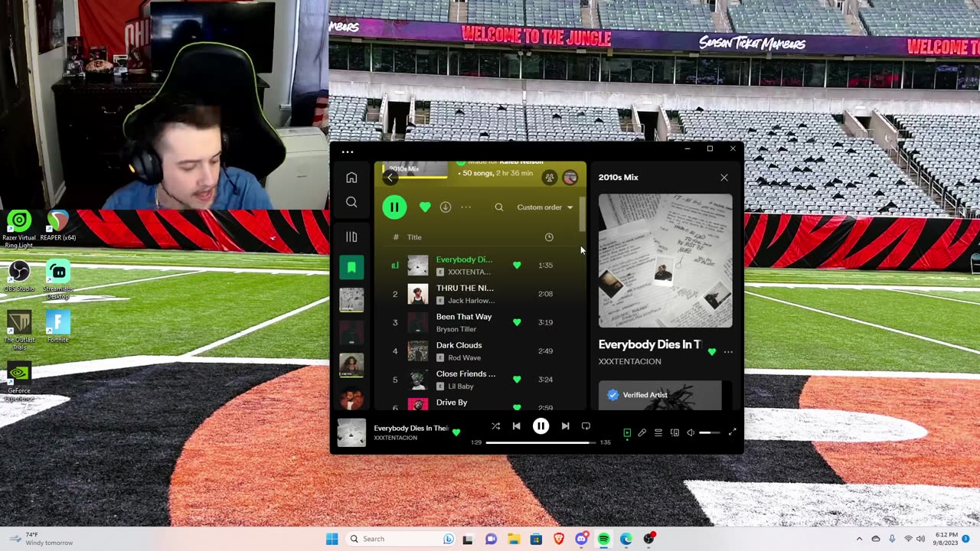Image resolution: width=980 pixels, height=551 pixels.
Task: Remove like from Everybody Di... track
Action: tap(517, 266)
